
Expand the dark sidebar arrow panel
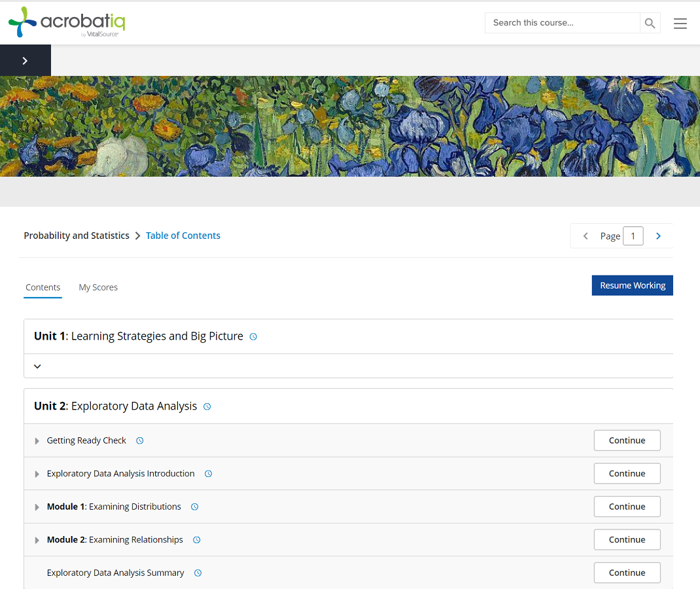tap(26, 60)
